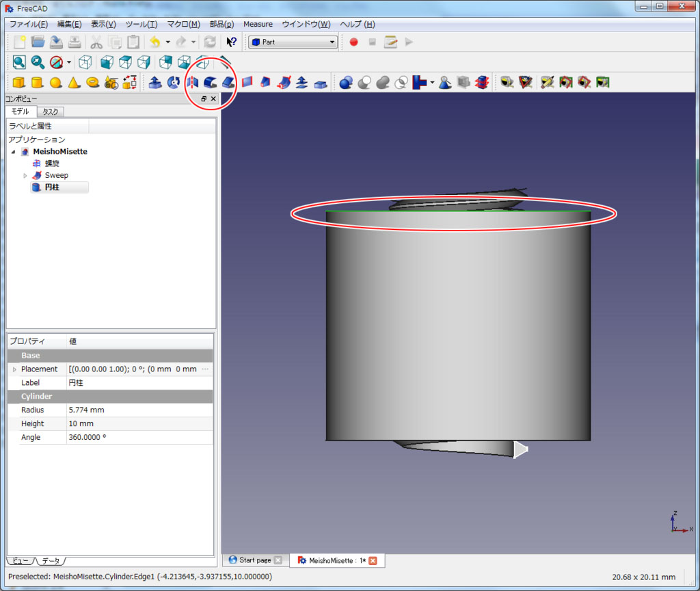This screenshot has height=591, width=700.
Task: Open the ファイル(F) menu
Action: (29, 24)
